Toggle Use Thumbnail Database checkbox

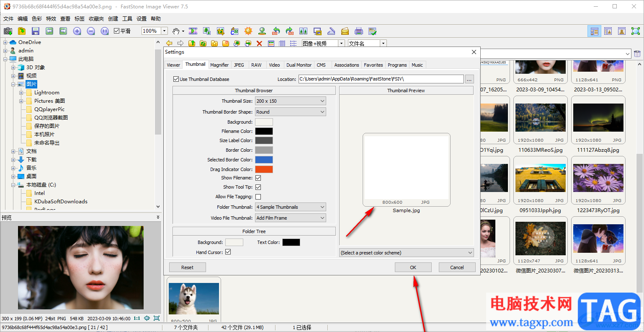coord(176,79)
